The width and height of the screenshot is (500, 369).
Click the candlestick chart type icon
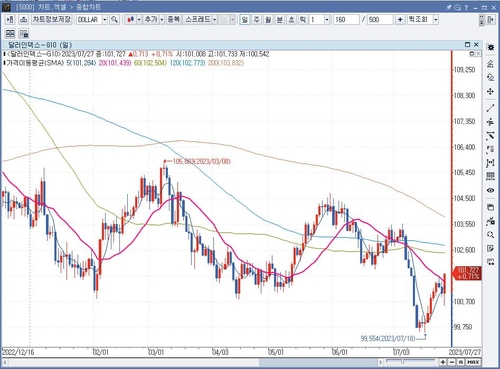click(x=131, y=20)
